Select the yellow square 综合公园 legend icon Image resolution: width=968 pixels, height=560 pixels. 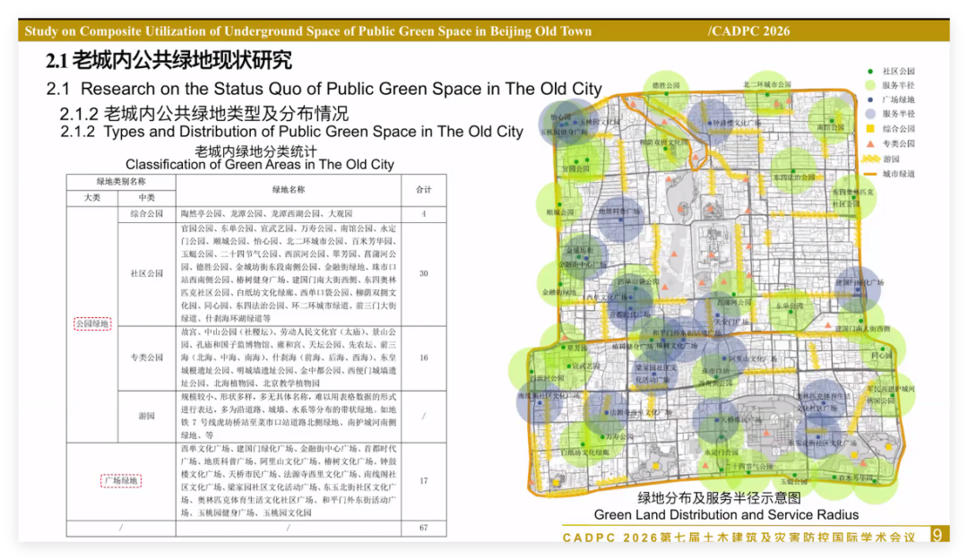(x=869, y=128)
